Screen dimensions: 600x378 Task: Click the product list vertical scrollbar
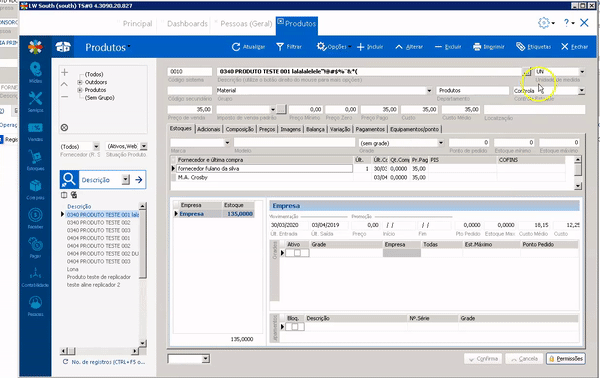click(142, 274)
